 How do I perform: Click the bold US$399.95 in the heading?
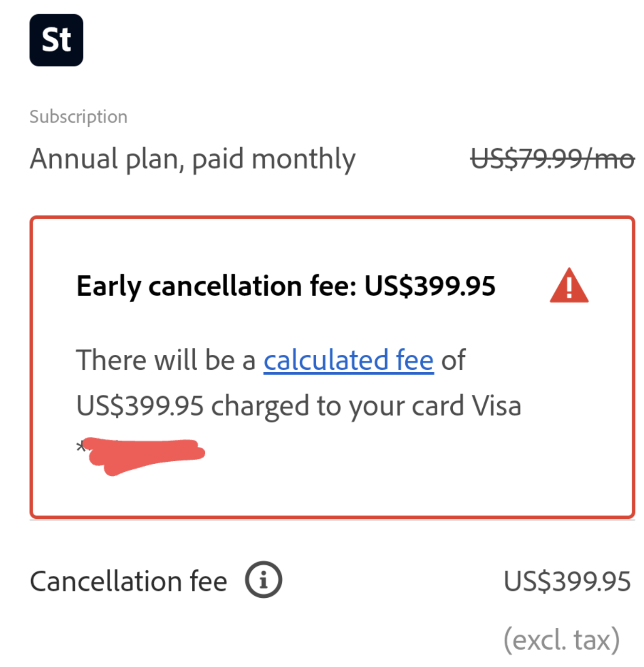click(x=429, y=286)
